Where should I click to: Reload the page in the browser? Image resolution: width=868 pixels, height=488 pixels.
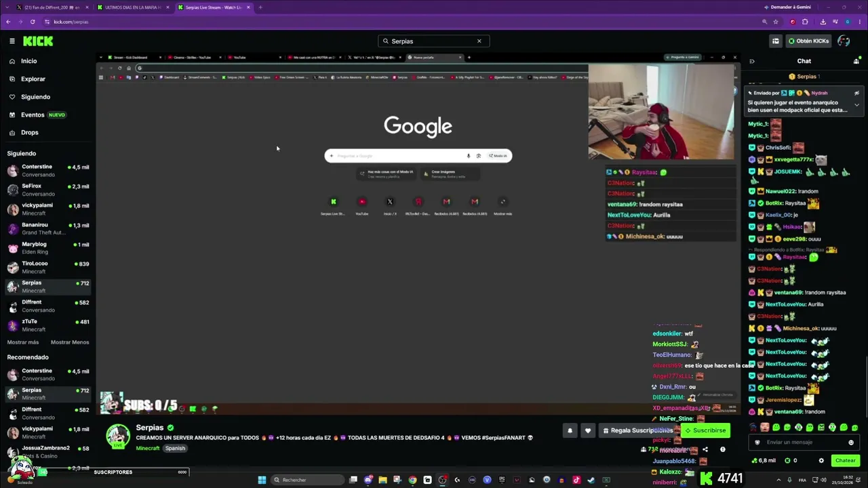point(32,22)
